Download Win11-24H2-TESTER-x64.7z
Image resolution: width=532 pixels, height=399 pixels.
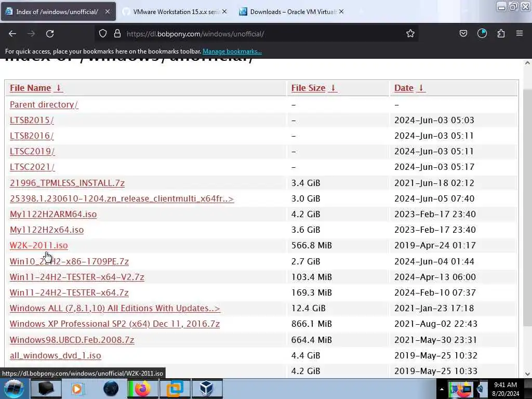coord(69,292)
